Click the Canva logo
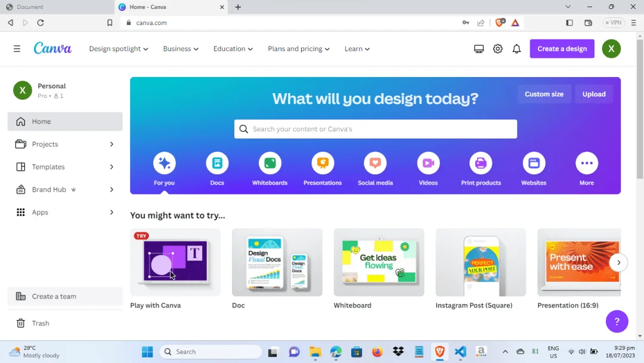 (x=52, y=48)
